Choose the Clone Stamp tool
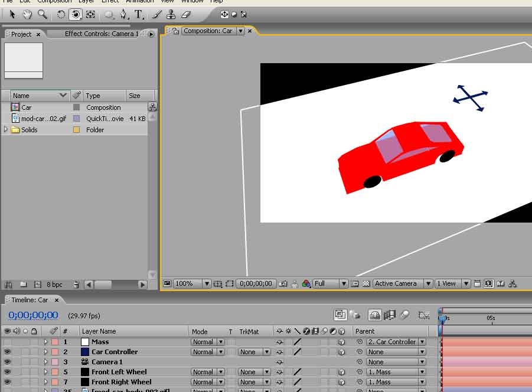The width and height of the screenshot is (532, 392). coord(171,14)
